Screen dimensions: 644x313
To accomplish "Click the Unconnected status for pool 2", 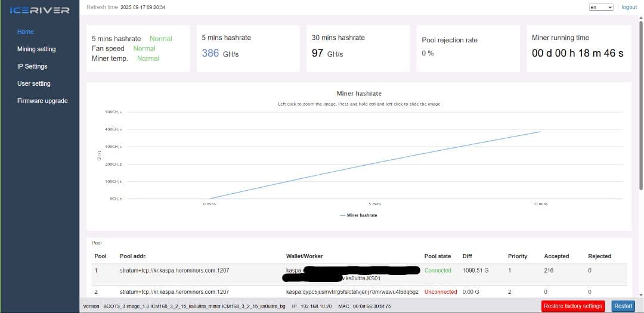I will pyautogui.click(x=441, y=292).
